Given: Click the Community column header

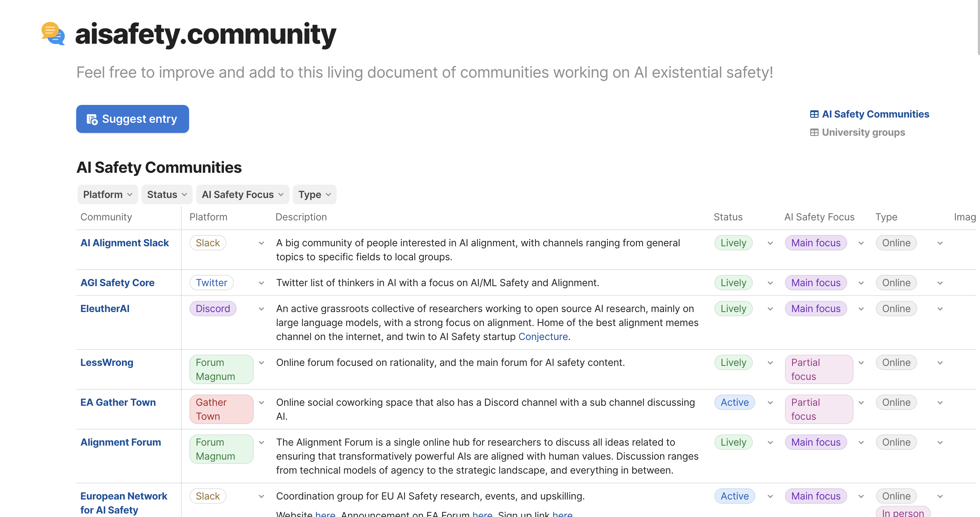Looking at the screenshot, I should [x=106, y=217].
